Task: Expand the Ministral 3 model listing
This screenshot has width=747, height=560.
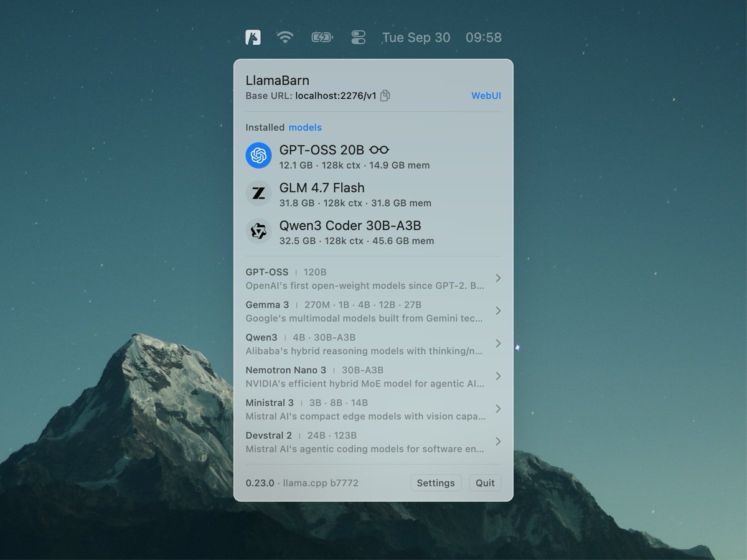Action: tap(497, 409)
